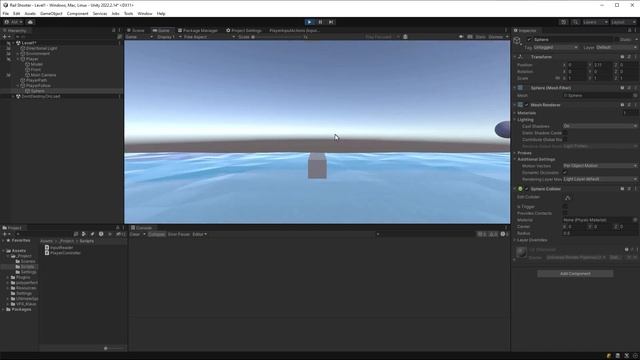Collapse the Player object in Hierarchy
The width and height of the screenshot is (640, 360).
18,59
